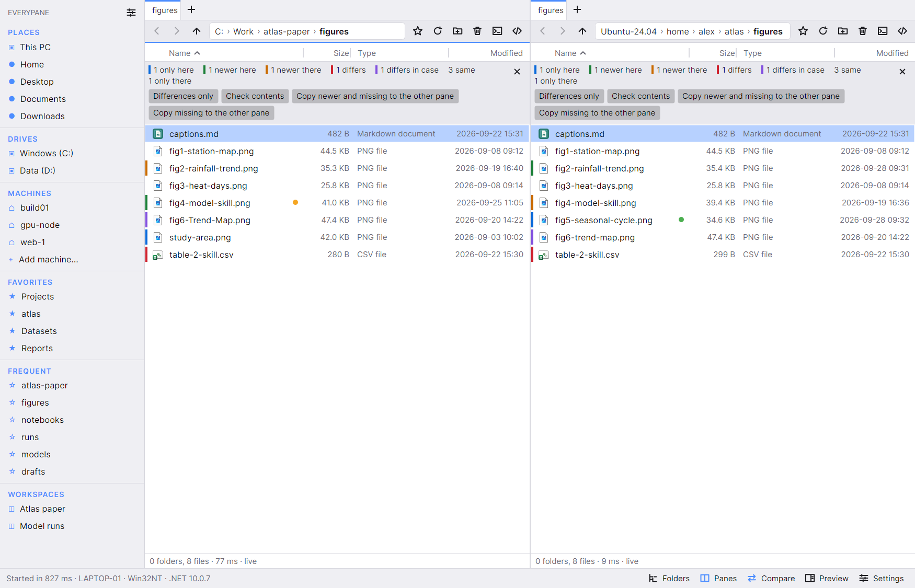Toggle Differences only in the right pane

coord(569,96)
